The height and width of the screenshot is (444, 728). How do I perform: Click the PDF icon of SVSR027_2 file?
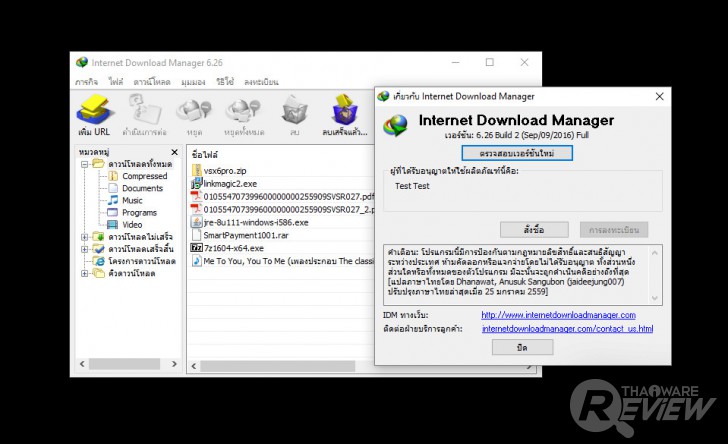tap(196, 209)
